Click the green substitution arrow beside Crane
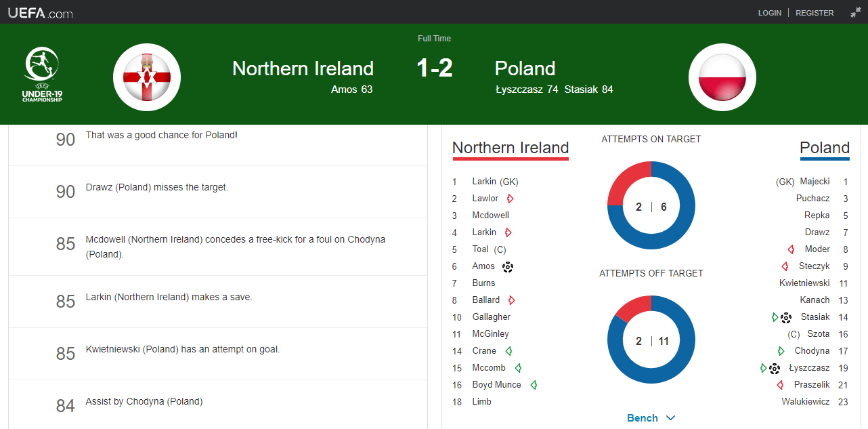 click(508, 351)
